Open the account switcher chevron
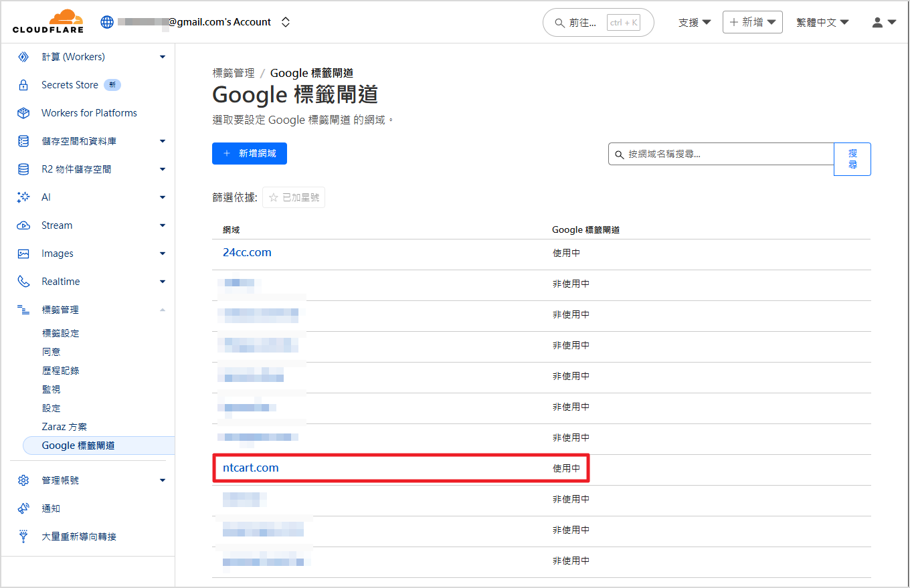 286,22
